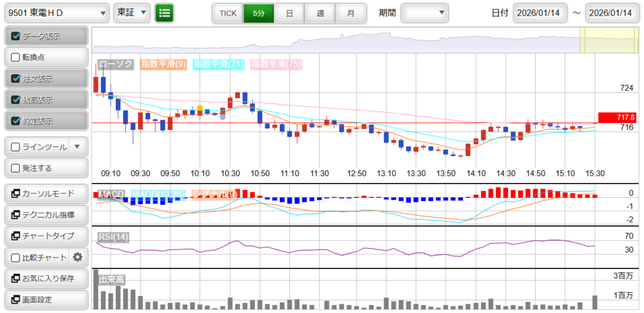Switch to the TICK chart tab
The image size is (644, 313).
tap(228, 13)
